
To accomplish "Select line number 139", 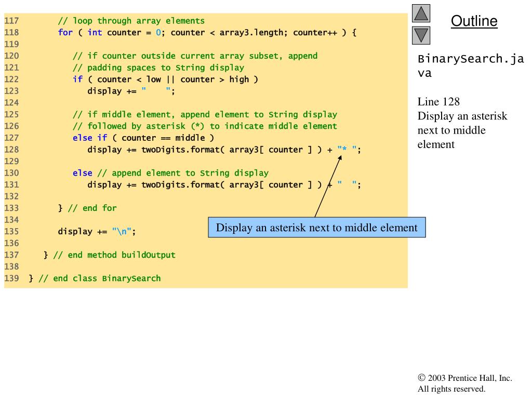I will click(x=11, y=278).
